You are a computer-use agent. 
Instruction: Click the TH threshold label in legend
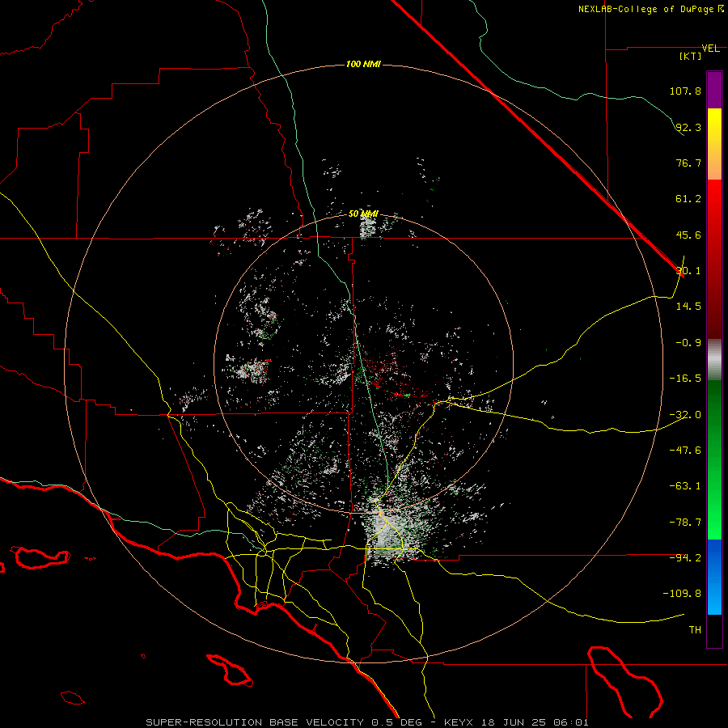tap(695, 630)
